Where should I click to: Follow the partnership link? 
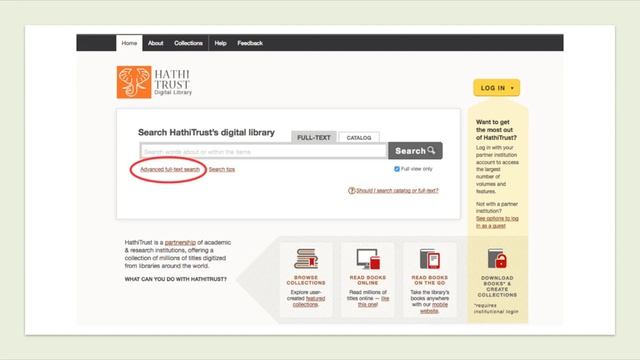click(180, 242)
